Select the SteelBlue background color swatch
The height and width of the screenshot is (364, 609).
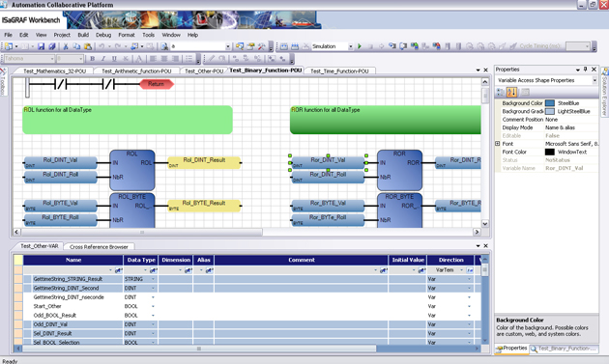tap(550, 103)
